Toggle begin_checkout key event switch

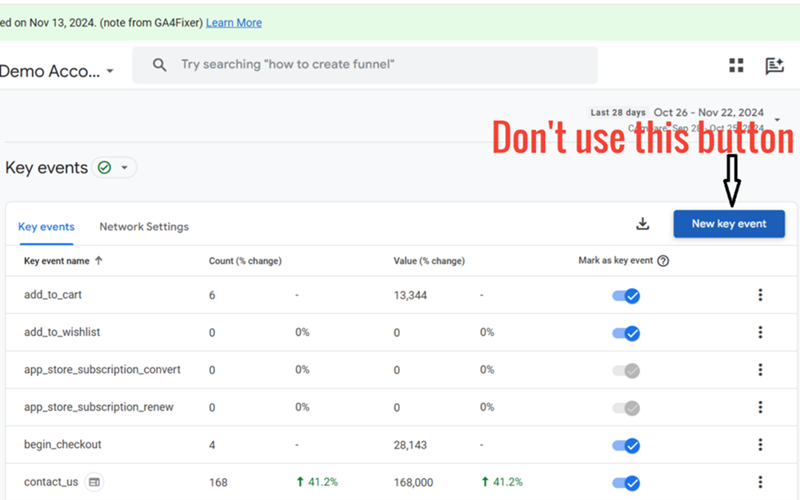click(x=626, y=445)
